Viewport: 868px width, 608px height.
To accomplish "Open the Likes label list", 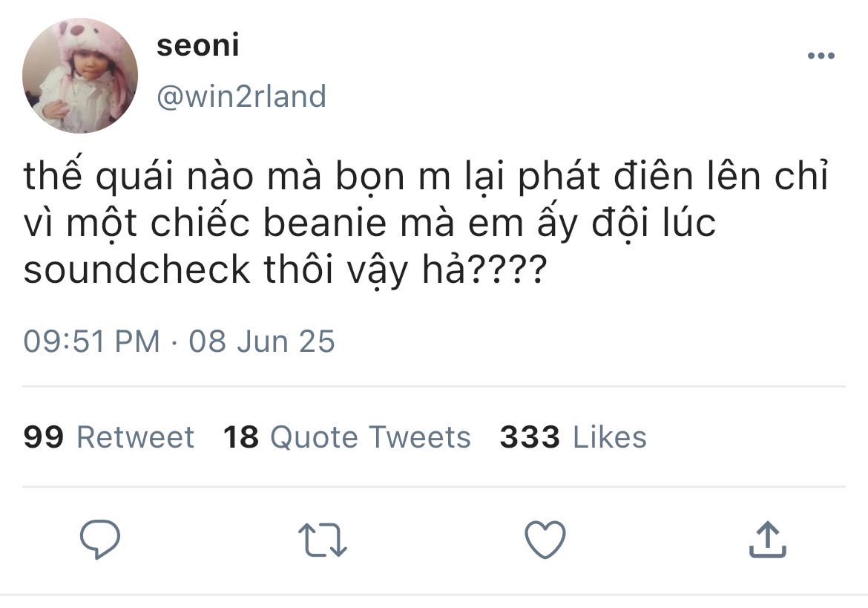I will 610,437.
